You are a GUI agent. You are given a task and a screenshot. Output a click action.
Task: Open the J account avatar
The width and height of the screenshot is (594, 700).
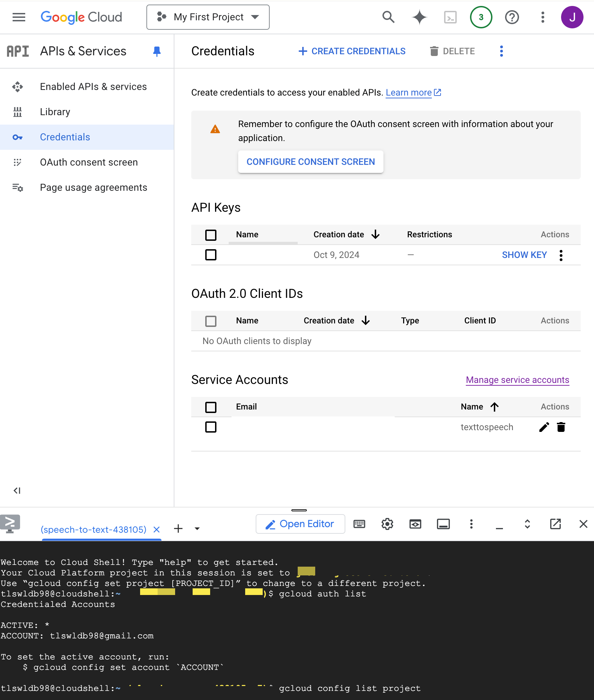(572, 17)
